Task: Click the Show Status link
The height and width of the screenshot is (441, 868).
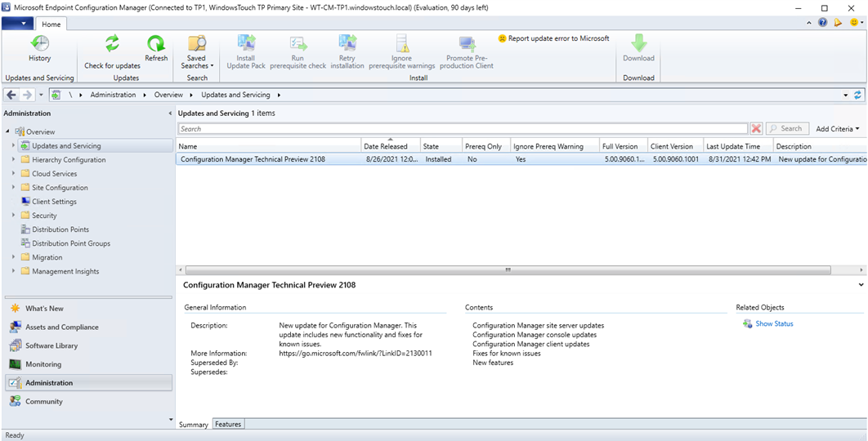Action: click(774, 323)
